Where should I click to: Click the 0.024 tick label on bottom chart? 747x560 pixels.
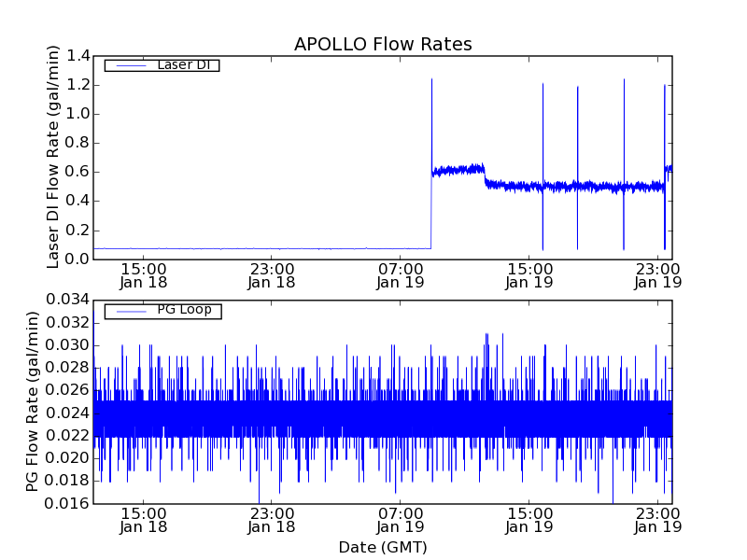point(67,413)
